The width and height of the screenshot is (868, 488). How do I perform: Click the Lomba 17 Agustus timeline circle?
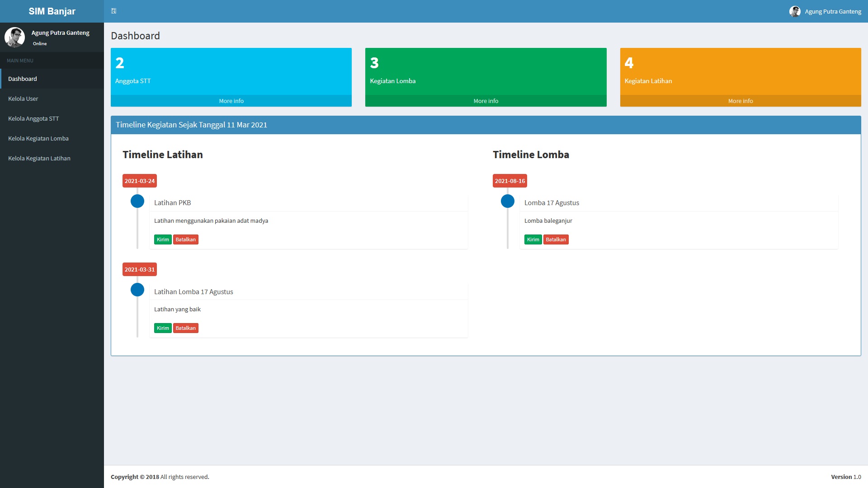point(508,201)
